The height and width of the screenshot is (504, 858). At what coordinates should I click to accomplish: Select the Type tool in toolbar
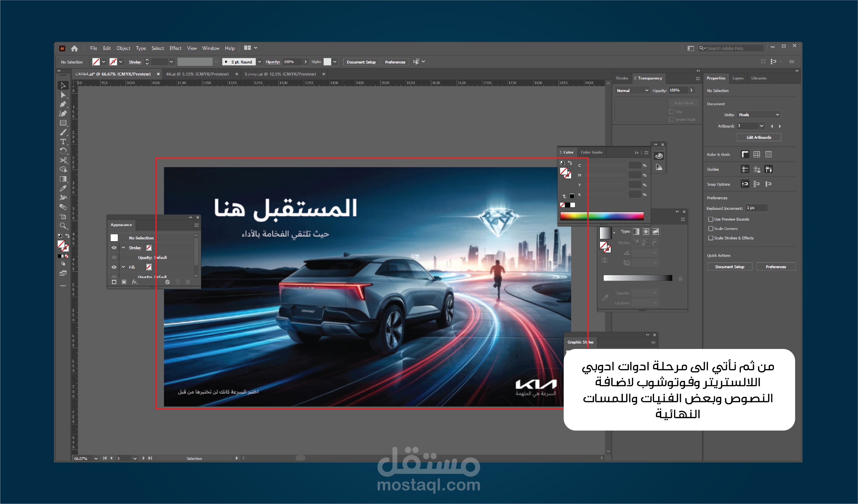[63, 142]
